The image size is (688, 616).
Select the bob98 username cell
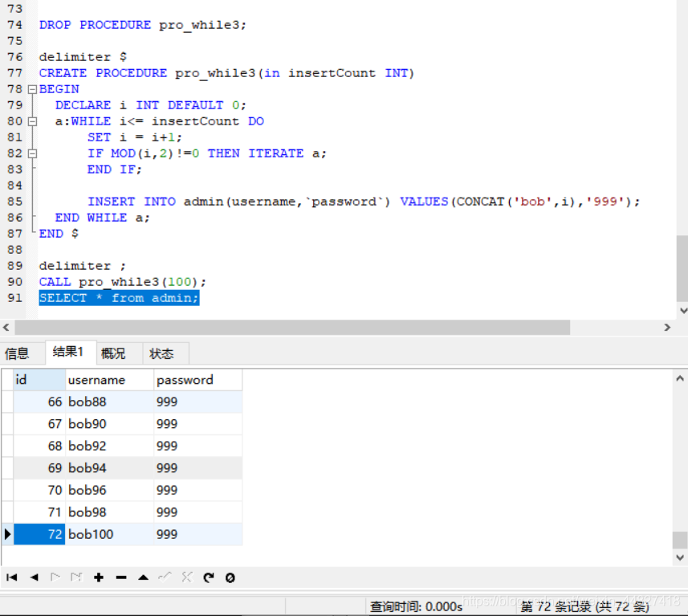coord(110,512)
